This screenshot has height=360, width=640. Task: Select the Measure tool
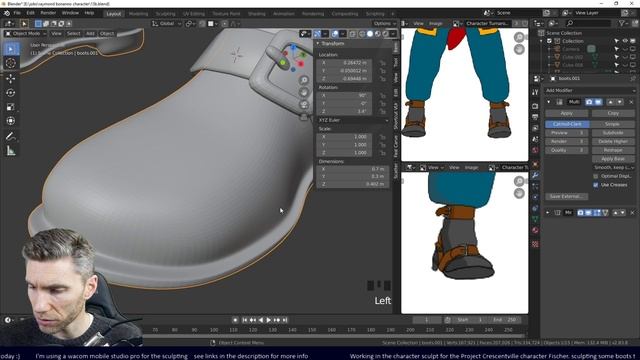point(11,151)
